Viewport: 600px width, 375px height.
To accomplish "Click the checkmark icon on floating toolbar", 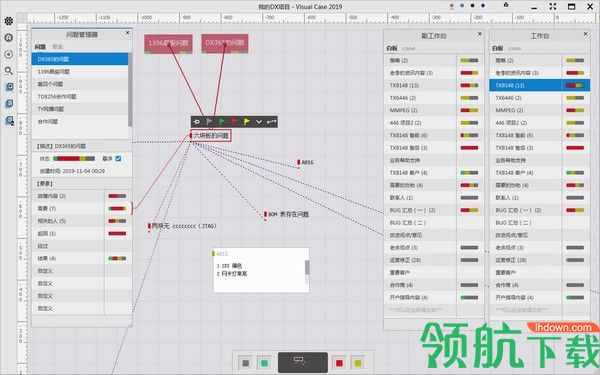I will point(259,122).
